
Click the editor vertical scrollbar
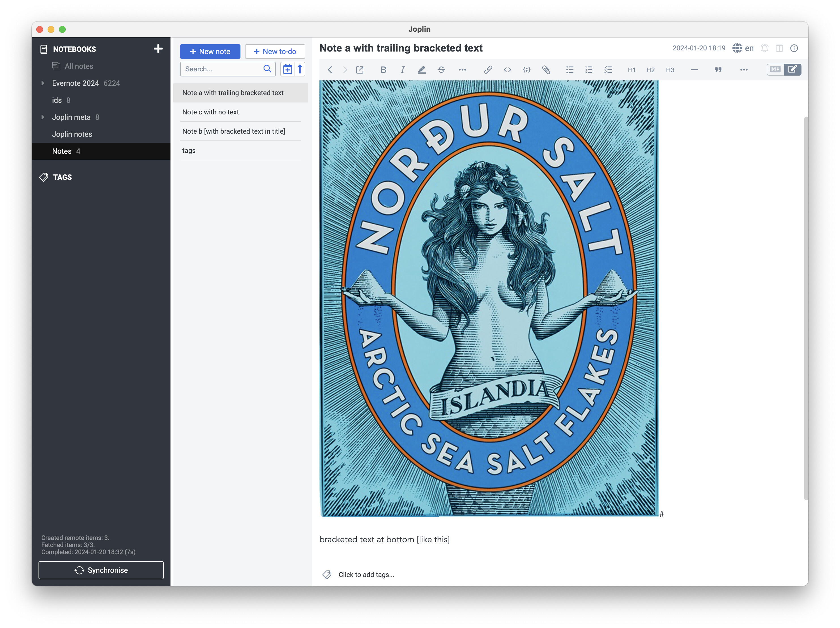pos(806,308)
